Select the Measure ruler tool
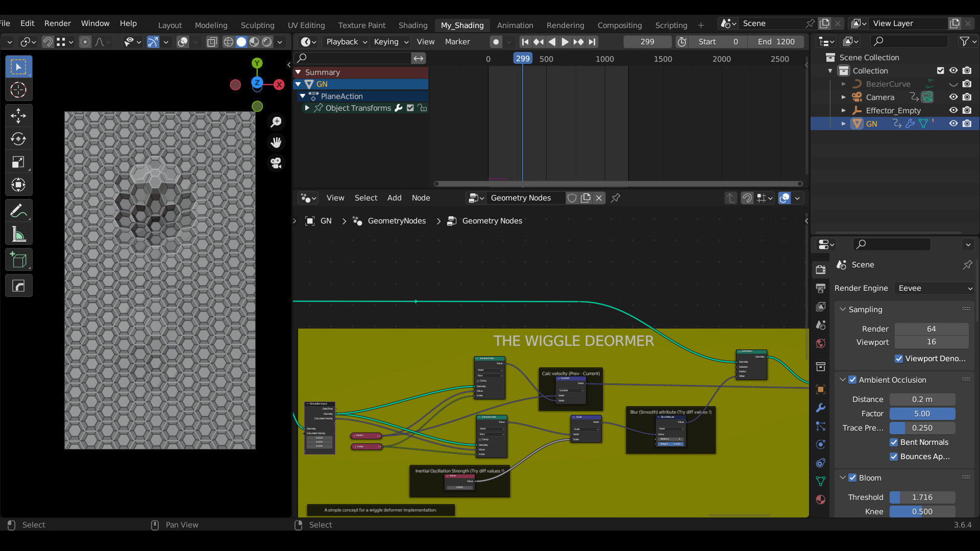 pyautogui.click(x=18, y=235)
